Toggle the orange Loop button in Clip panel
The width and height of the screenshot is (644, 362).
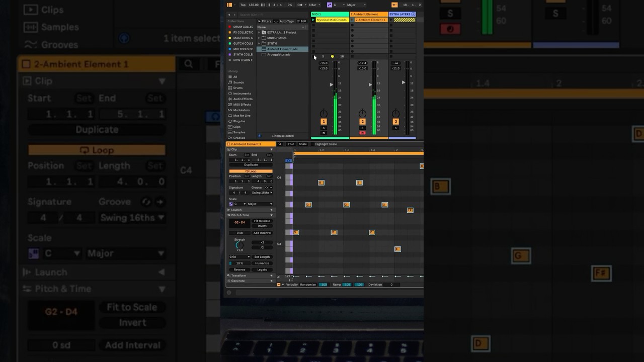[251, 171]
